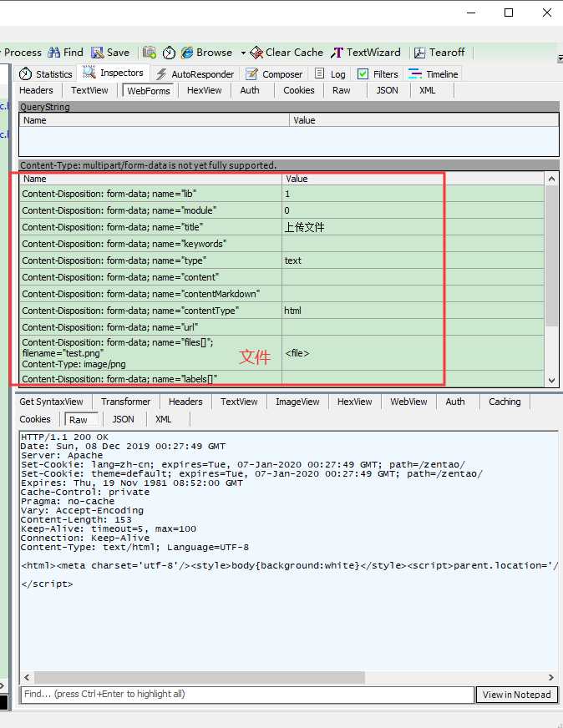Click the Clear Cache icon
Image resolution: width=563 pixels, height=728 pixels.
[256, 53]
